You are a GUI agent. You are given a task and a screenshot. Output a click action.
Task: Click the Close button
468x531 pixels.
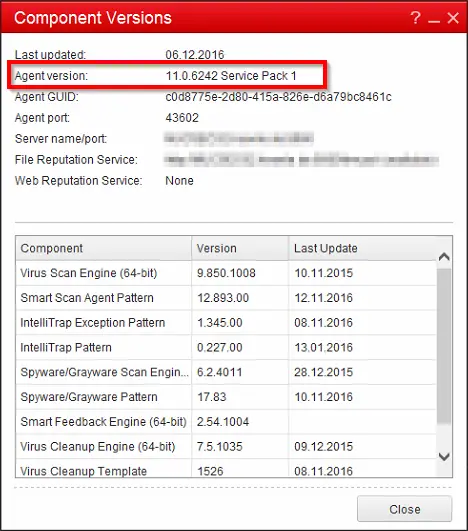point(404,509)
